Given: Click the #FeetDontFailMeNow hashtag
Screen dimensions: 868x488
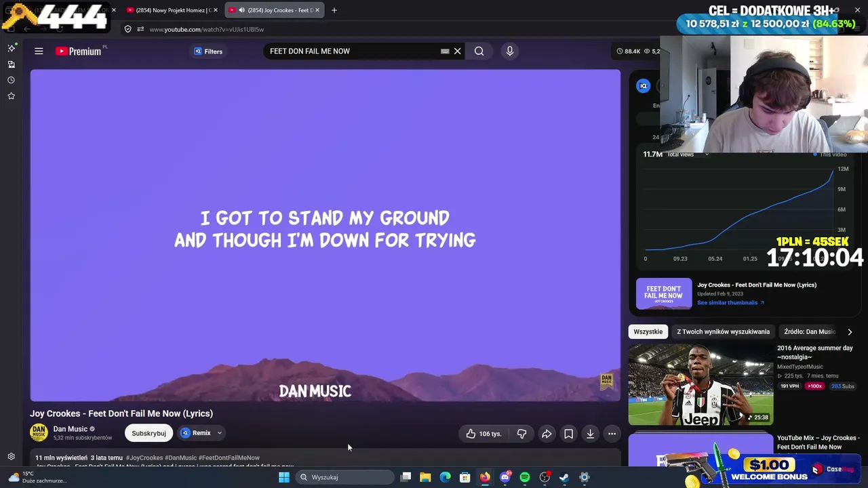Looking at the screenshot, I should click(229, 458).
